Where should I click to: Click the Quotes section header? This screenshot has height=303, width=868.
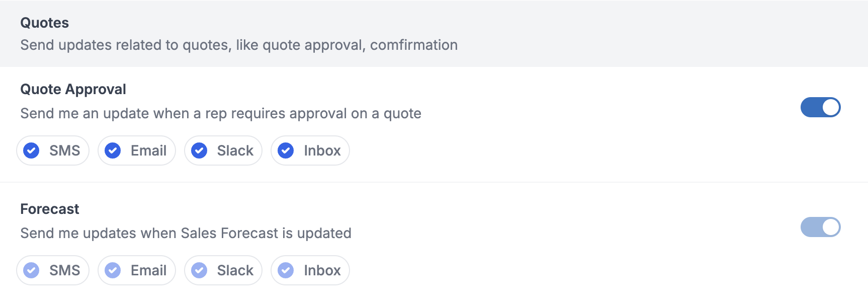tap(44, 23)
